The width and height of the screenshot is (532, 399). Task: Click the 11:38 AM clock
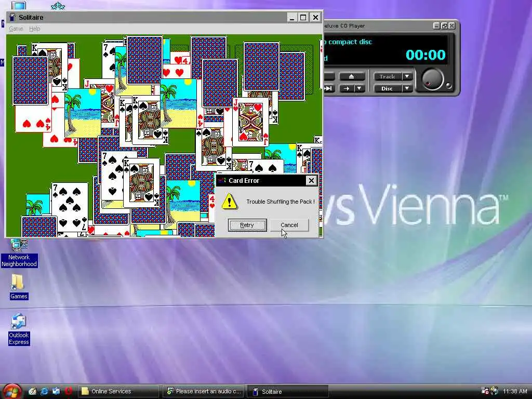coord(515,391)
